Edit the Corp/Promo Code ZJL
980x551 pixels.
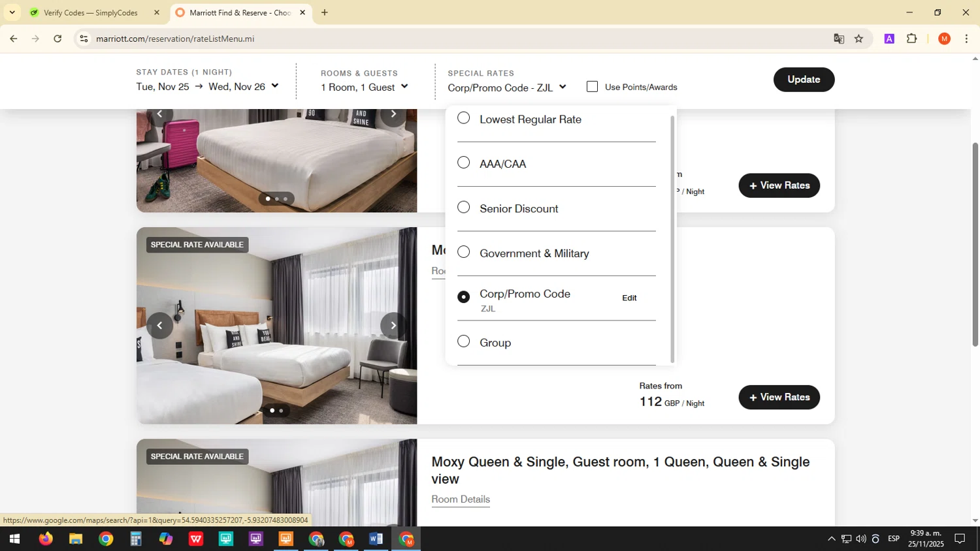pos(629,298)
